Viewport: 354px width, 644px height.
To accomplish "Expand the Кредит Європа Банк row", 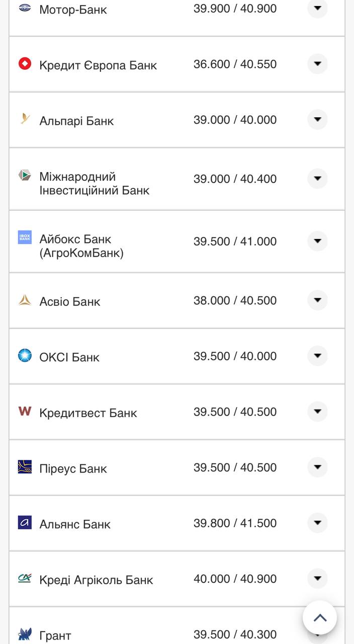I will (x=317, y=64).
